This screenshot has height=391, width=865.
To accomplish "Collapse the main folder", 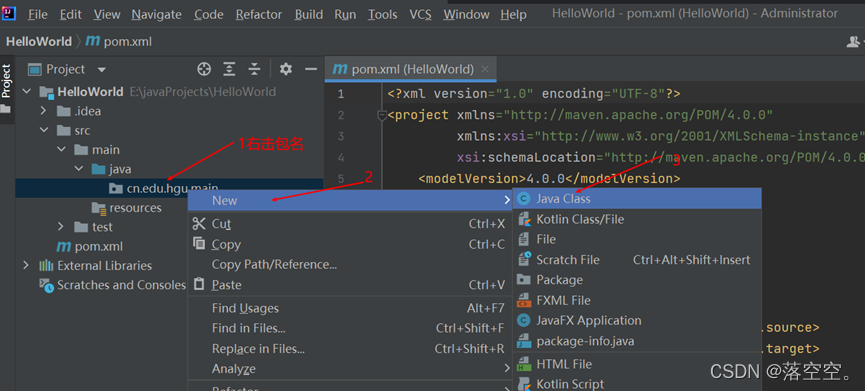I will click(61, 150).
